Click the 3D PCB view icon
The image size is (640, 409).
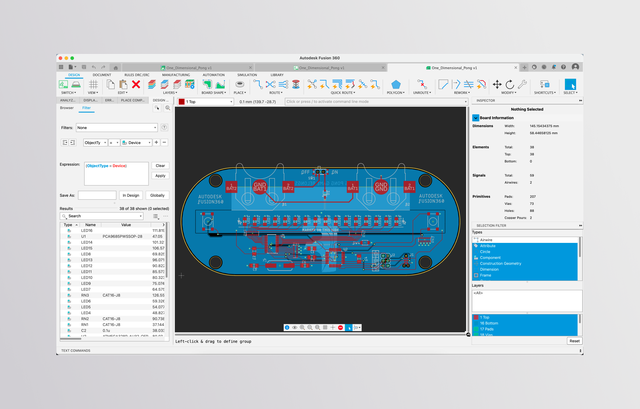76,84
